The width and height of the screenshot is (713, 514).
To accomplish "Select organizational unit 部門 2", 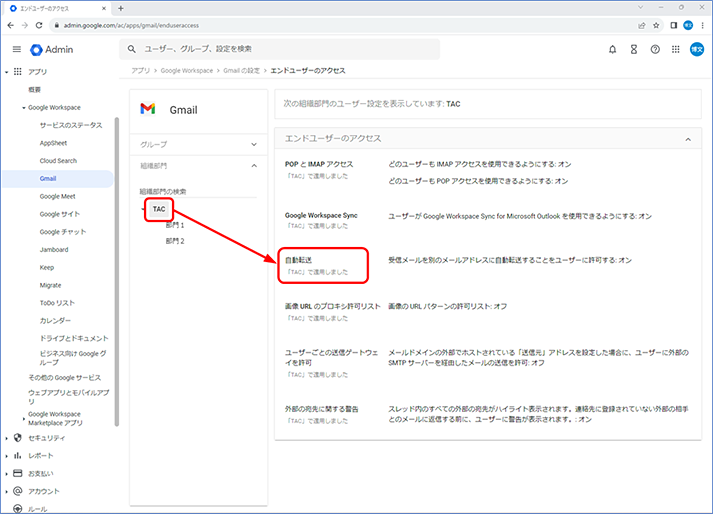I will [175, 241].
